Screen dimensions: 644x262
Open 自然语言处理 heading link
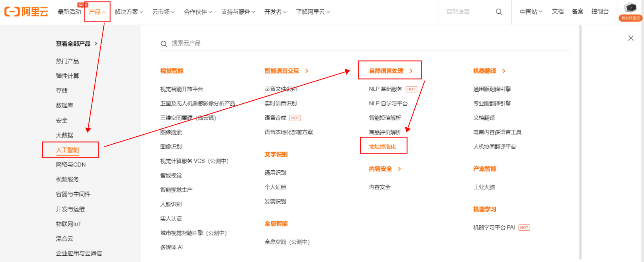(x=390, y=71)
